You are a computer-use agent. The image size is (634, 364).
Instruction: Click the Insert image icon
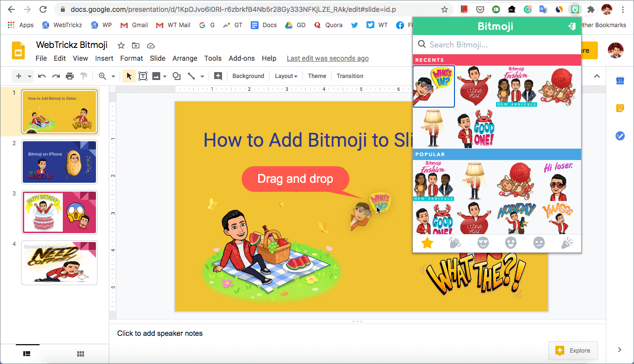[156, 76]
